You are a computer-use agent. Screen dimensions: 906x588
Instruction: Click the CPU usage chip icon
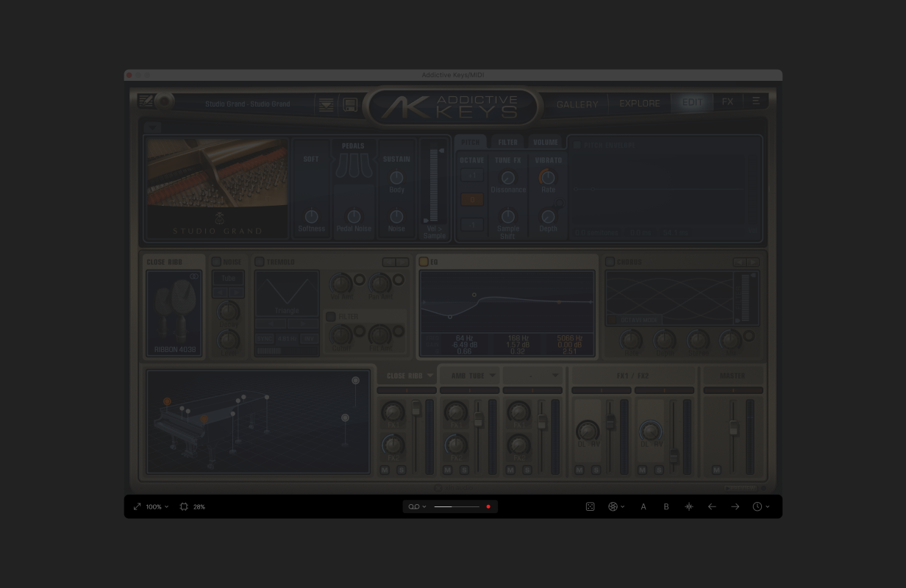(x=184, y=506)
